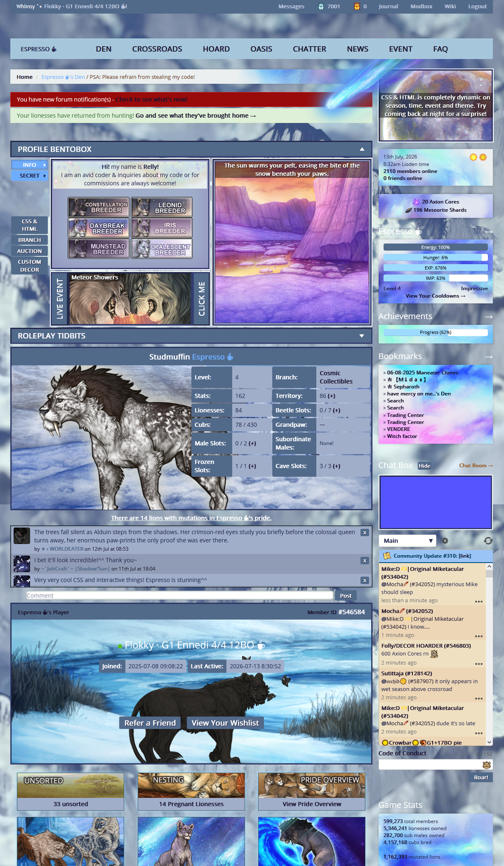Open the Daybreak Breeder badge
504x866 pixels.
tap(99, 228)
